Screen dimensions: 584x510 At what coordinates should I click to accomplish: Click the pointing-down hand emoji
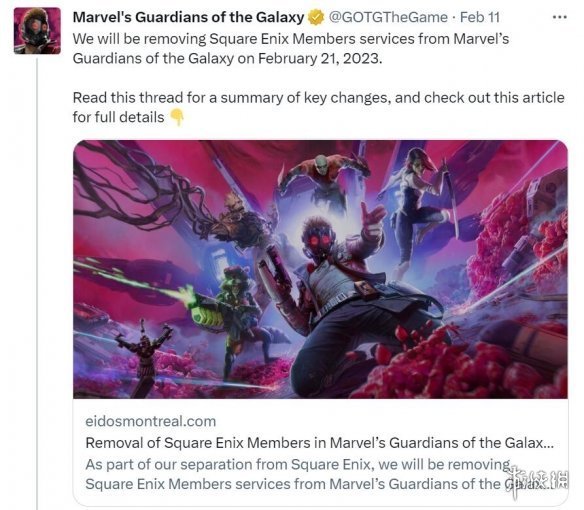pos(177,117)
